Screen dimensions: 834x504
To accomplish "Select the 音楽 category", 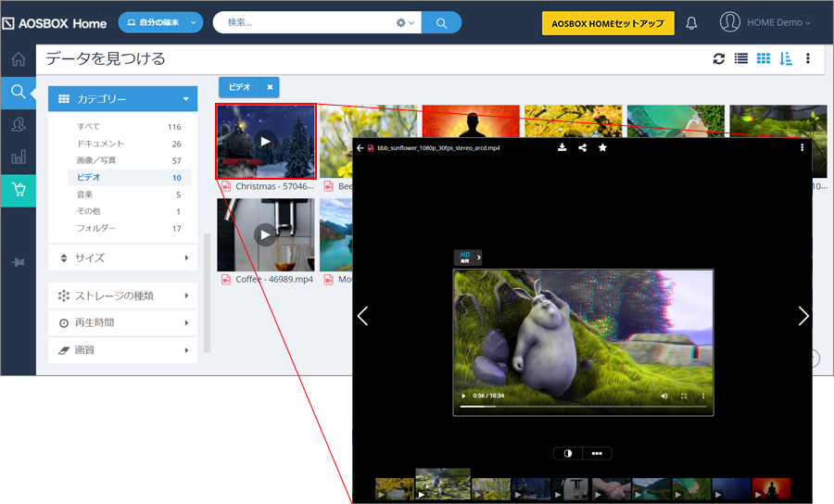I will [129, 195].
